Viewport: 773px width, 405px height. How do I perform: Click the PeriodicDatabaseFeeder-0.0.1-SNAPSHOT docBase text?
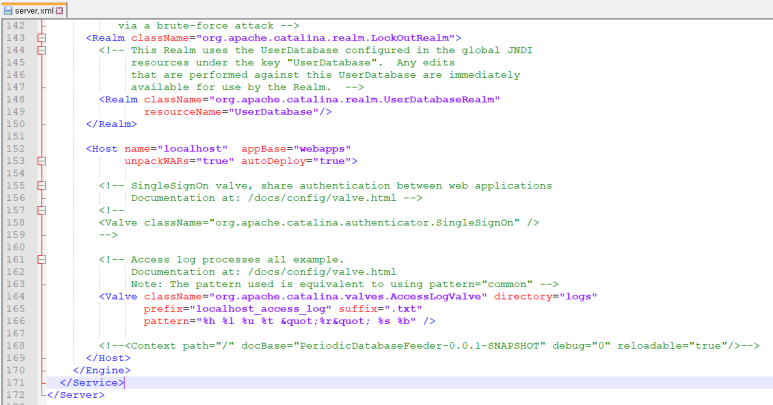coord(420,346)
